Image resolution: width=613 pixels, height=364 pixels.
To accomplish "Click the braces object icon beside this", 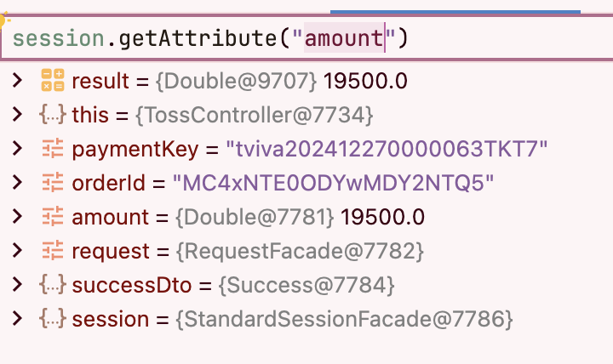I will tap(53, 115).
